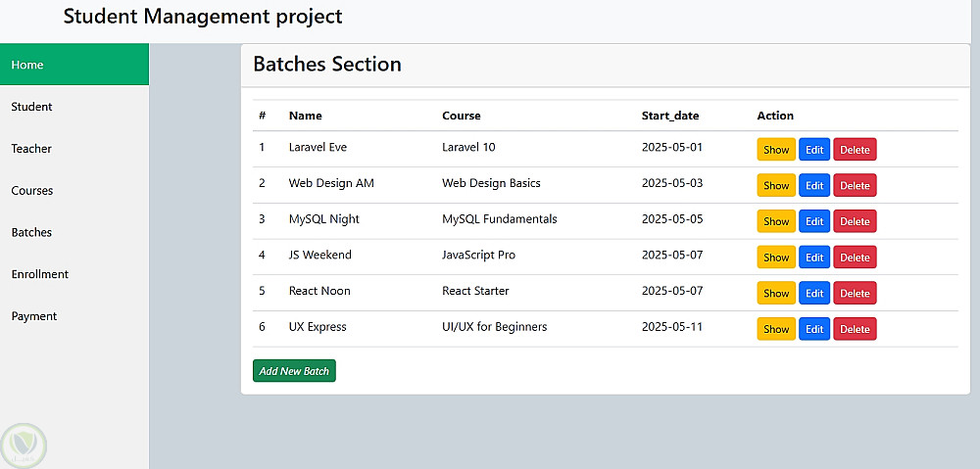
Task: Go to the Student sidebar page
Action: 32,107
